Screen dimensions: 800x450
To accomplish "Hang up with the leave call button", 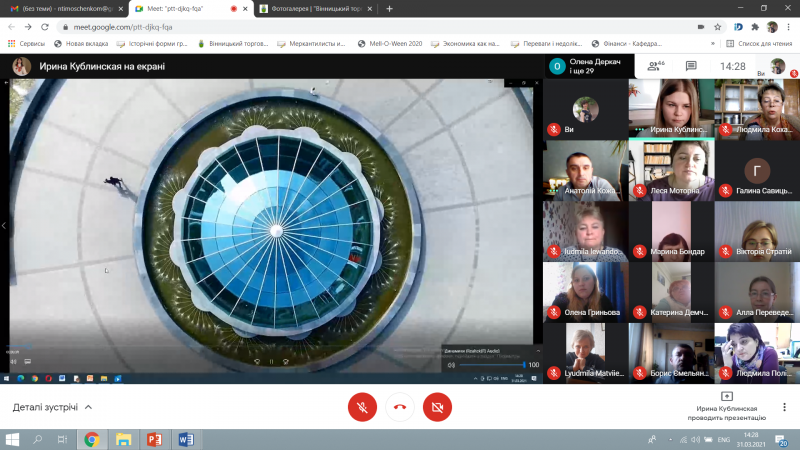I will coord(399,407).
